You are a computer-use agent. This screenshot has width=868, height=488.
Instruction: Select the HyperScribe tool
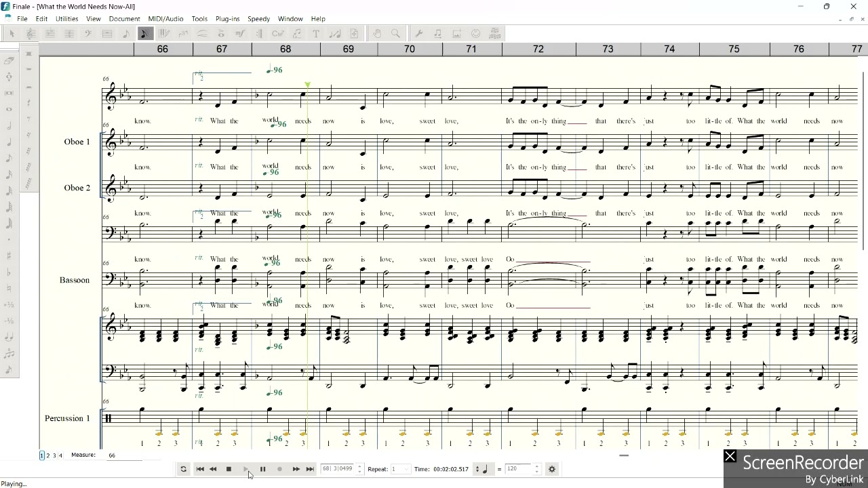coord(164,33)
